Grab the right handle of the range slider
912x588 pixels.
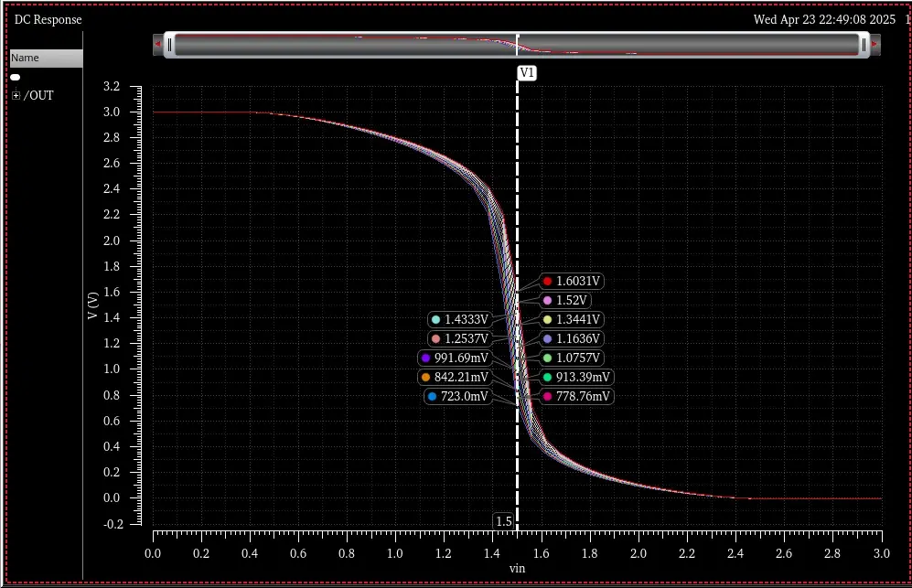point(864,45)
